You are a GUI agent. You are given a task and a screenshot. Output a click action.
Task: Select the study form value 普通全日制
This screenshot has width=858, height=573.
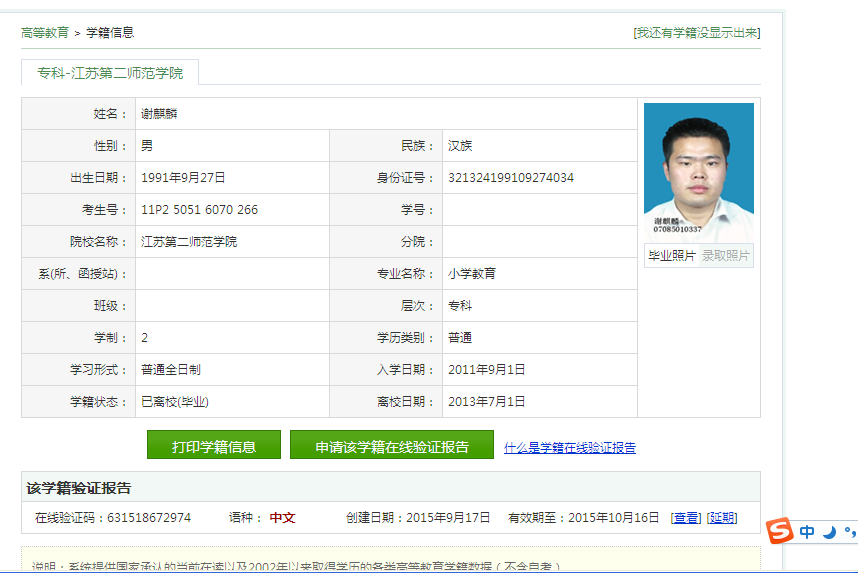171,370
